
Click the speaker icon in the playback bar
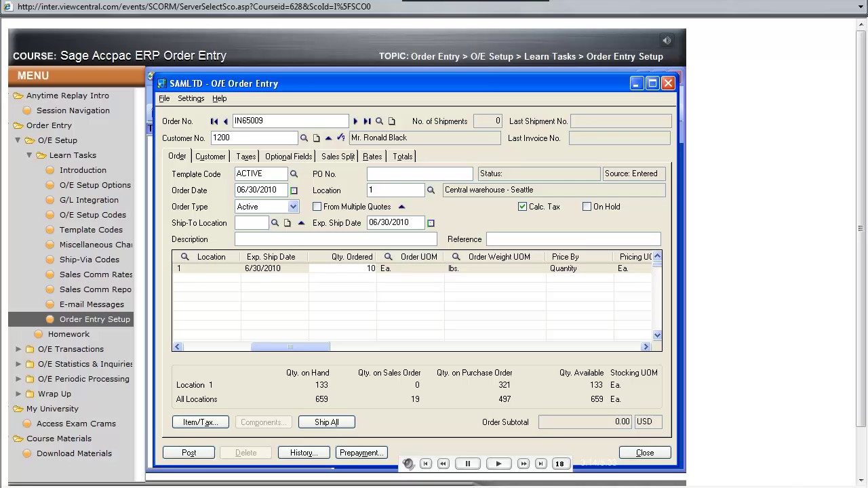408,464
